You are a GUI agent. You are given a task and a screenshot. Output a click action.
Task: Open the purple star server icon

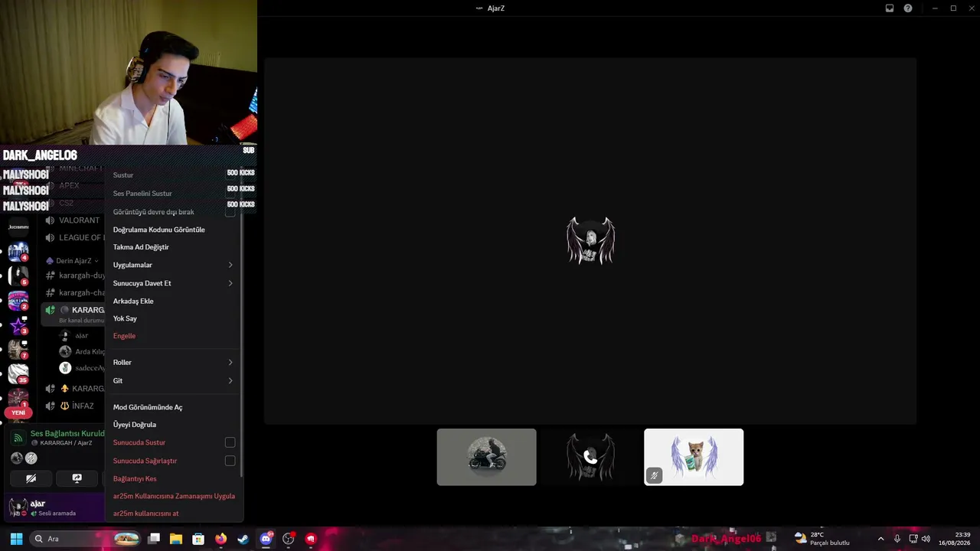[18, 324]
